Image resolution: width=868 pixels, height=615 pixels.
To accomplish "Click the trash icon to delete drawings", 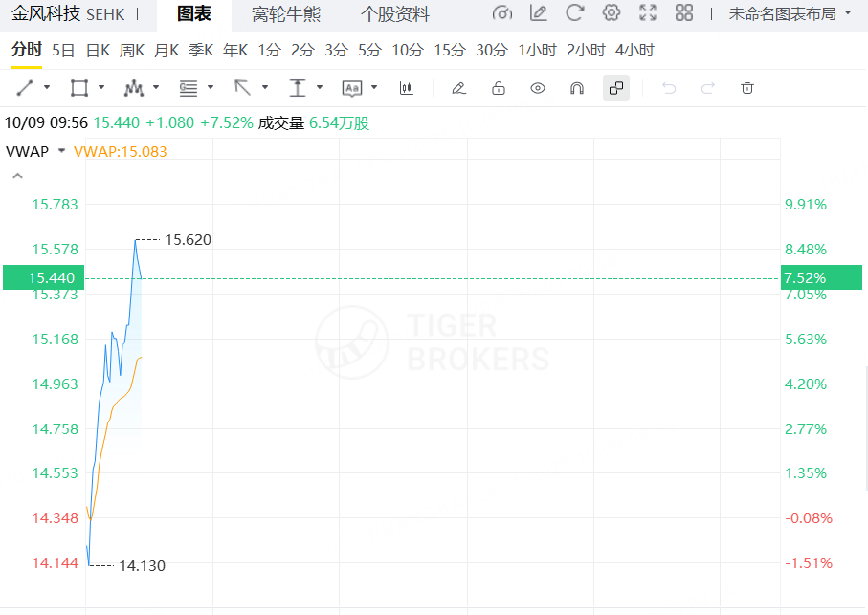I will pos(747,88).
